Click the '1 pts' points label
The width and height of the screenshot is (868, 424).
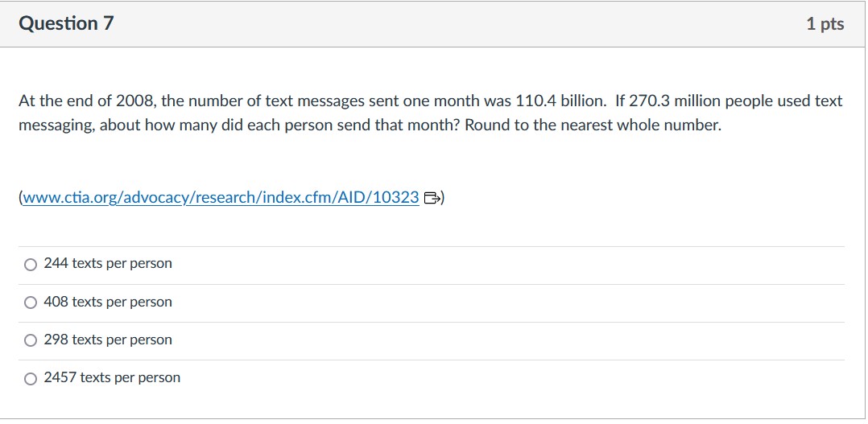pyautogui.click(x=825, y=24)
